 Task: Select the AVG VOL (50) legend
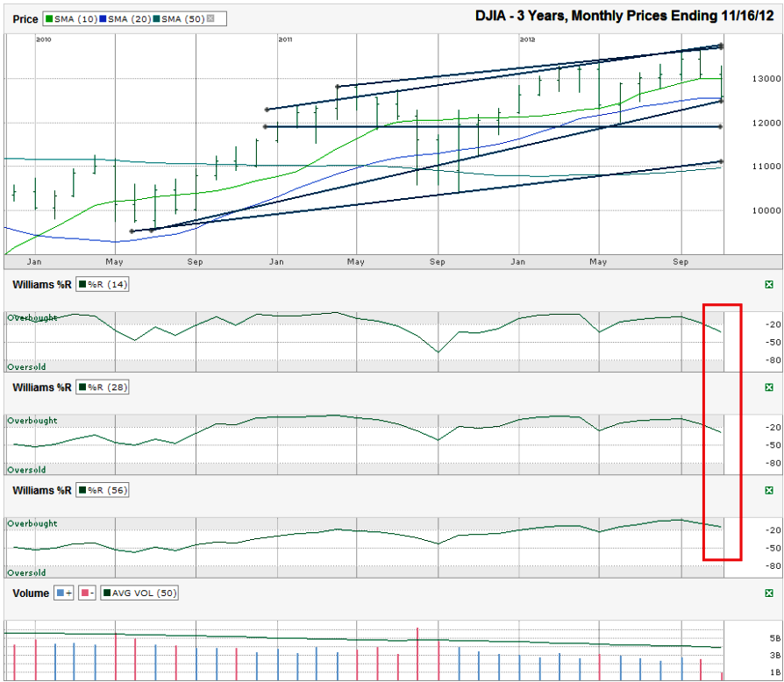coord(139,593)
